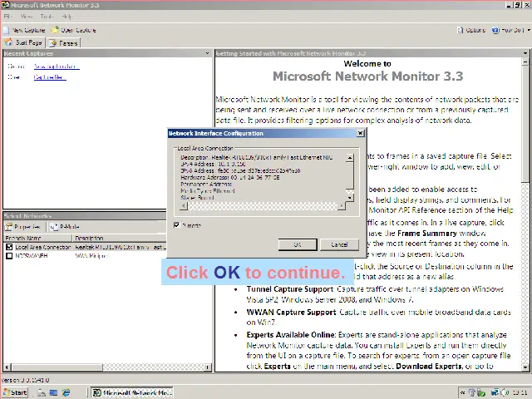Open the View menu

pyautogui.click(x=26, y=17)
